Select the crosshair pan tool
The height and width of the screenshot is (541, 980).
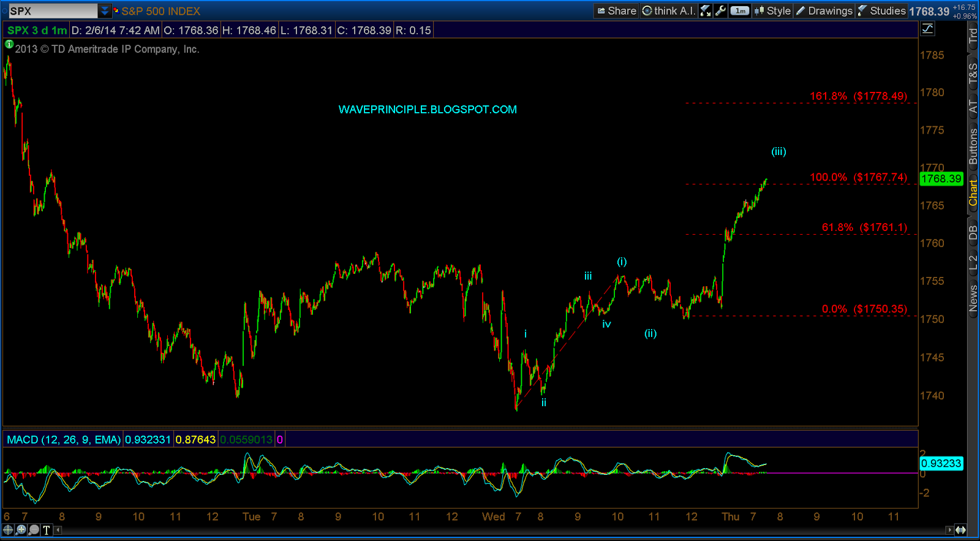pyautogui.click(x=8, y=530)
